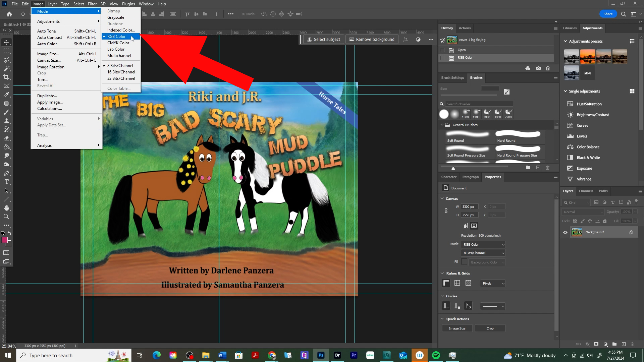The width and height of the screenshot is (644, 362).
Task: Click the Select subject button
Action: tap(324, 40)
